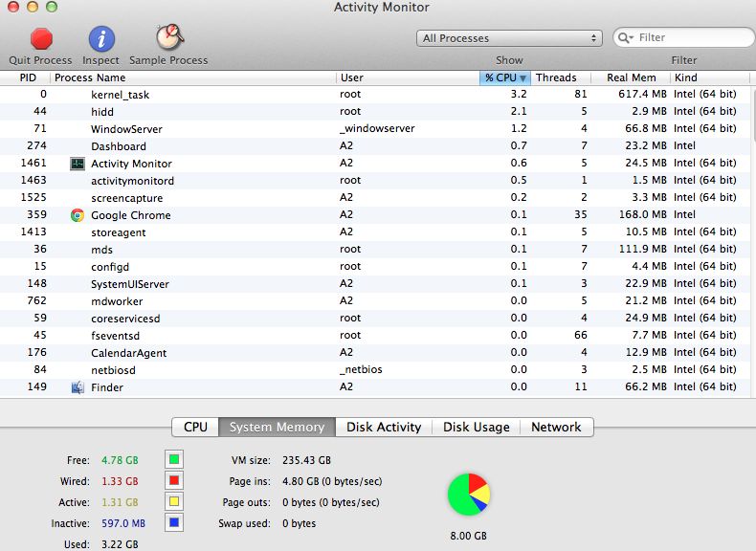This screenshot has width=756, height=551.
Task: Select the activitymonitord process row
Action: [375, 180]
